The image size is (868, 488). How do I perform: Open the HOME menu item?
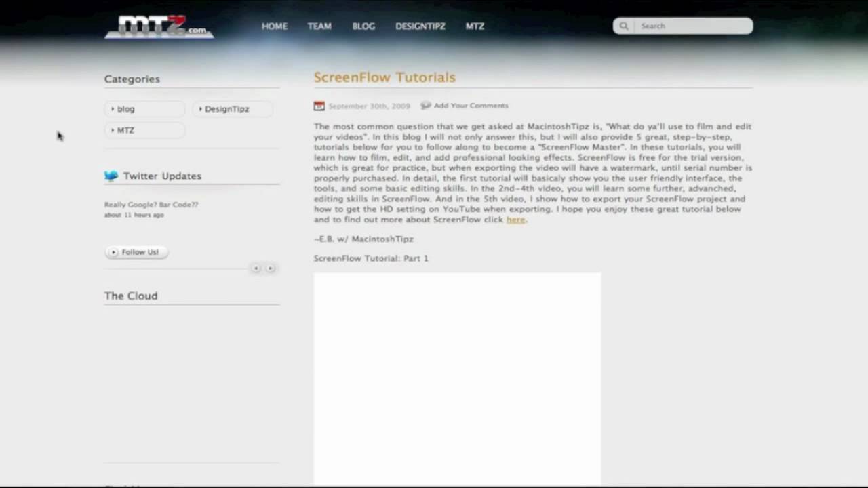point(275,26)
